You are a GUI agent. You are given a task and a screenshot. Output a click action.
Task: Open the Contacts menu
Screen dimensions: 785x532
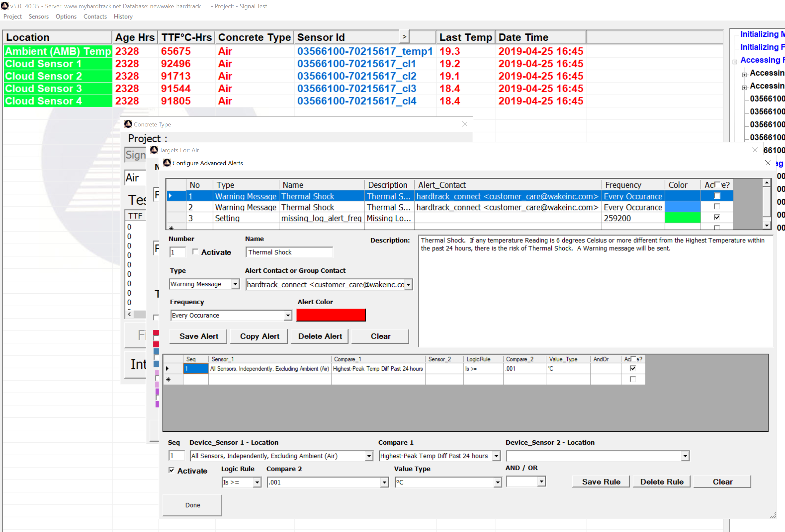(x=95, y=16)
